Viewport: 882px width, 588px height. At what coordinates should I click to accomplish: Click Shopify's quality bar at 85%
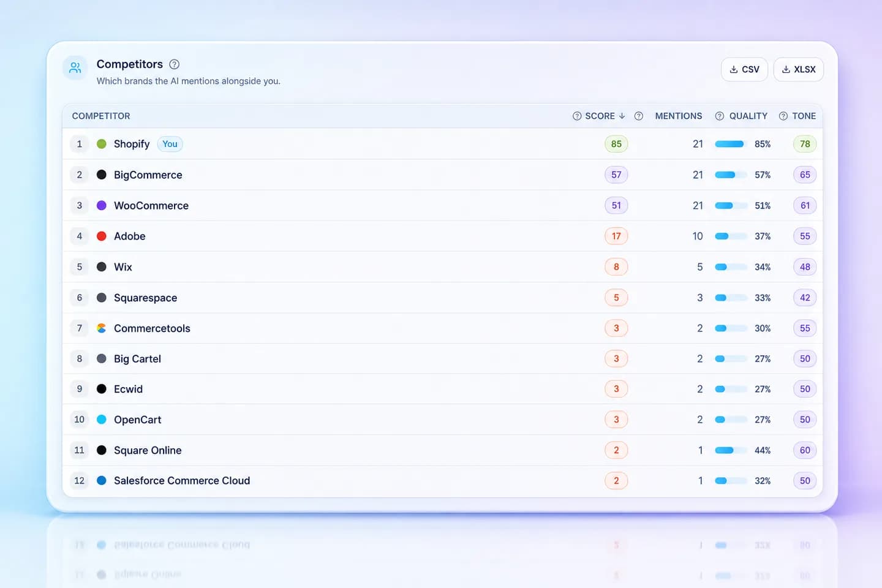[x=731, y=144]
